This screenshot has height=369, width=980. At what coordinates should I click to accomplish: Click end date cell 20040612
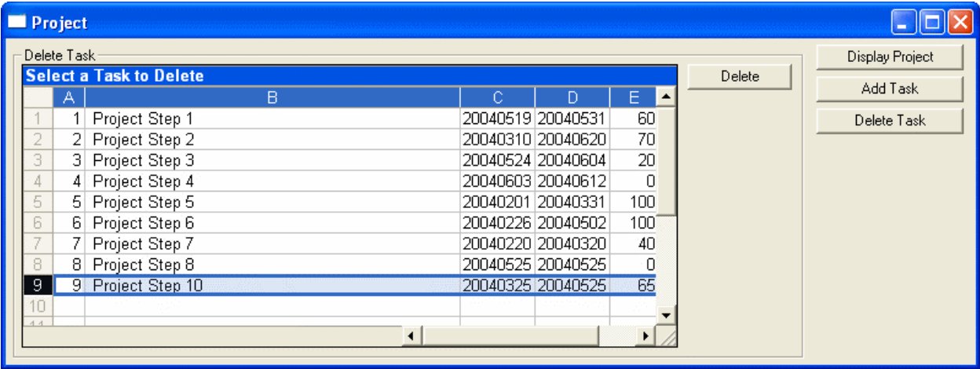[572, 181]
